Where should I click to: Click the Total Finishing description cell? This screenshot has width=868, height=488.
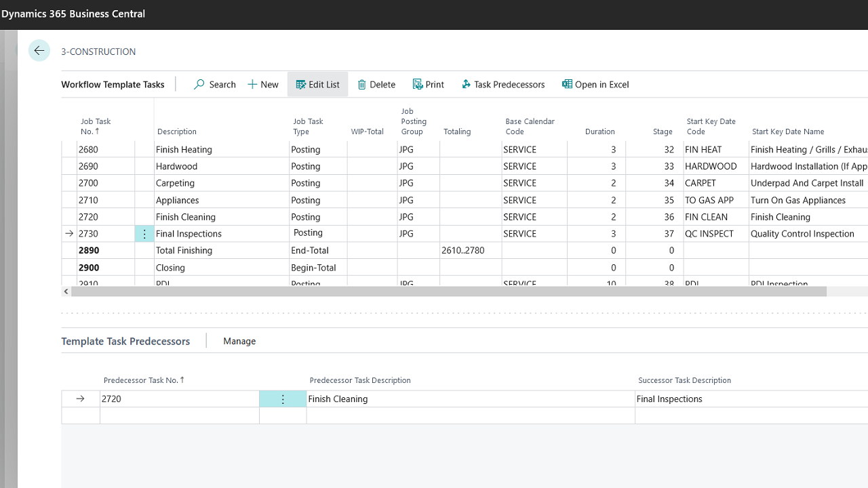pyautogui.click(x=221, y=250)
